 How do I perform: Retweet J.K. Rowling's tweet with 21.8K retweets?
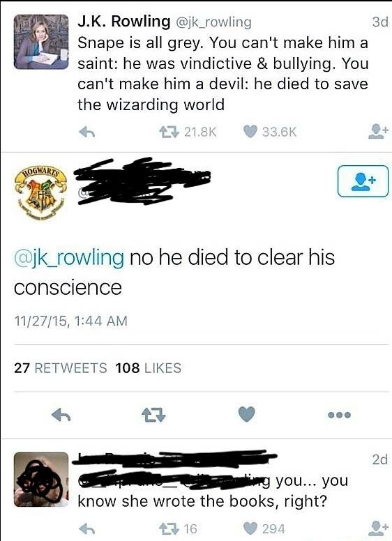[169, 132]
